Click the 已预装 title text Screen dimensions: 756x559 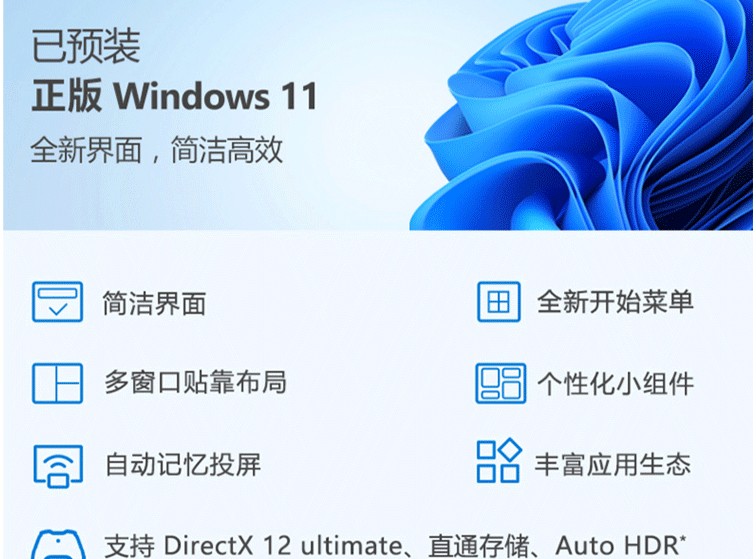[x=86, y=46]
